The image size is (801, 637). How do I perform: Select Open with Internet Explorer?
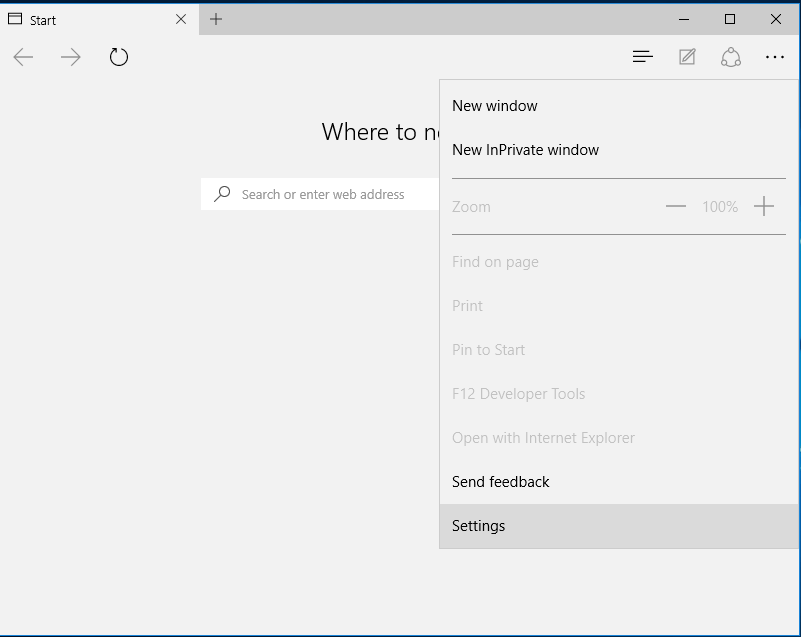coord(543,438)
